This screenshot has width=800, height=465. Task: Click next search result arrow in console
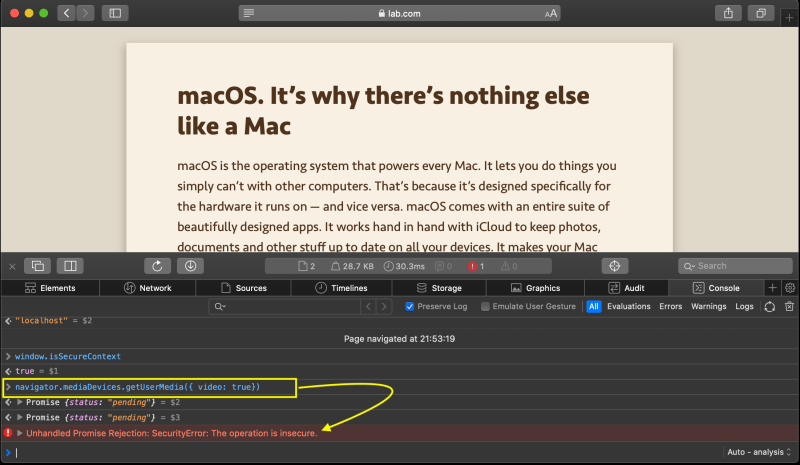(384, 306)
